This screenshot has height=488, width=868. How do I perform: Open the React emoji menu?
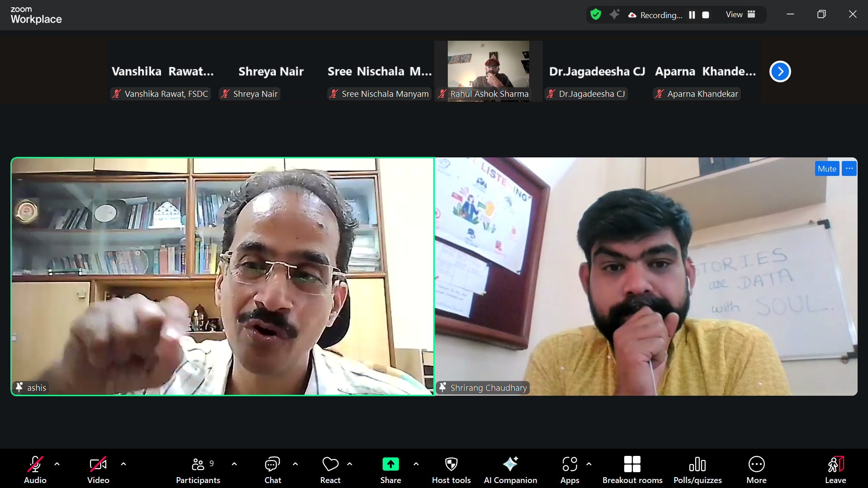[330, 469]
